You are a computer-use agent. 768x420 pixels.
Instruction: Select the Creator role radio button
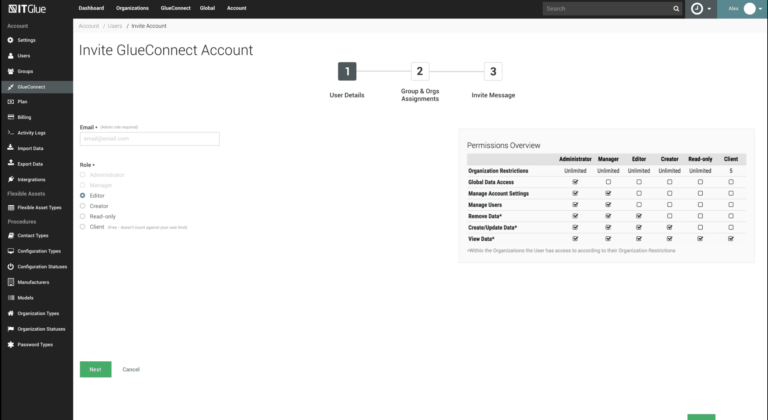coord(82,206)
